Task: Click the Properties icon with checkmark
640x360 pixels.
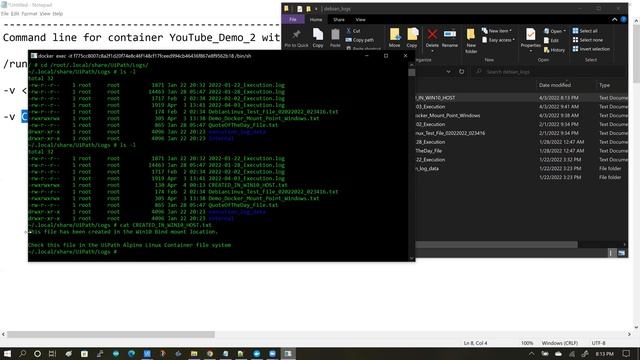Action: tap(531, 35)
